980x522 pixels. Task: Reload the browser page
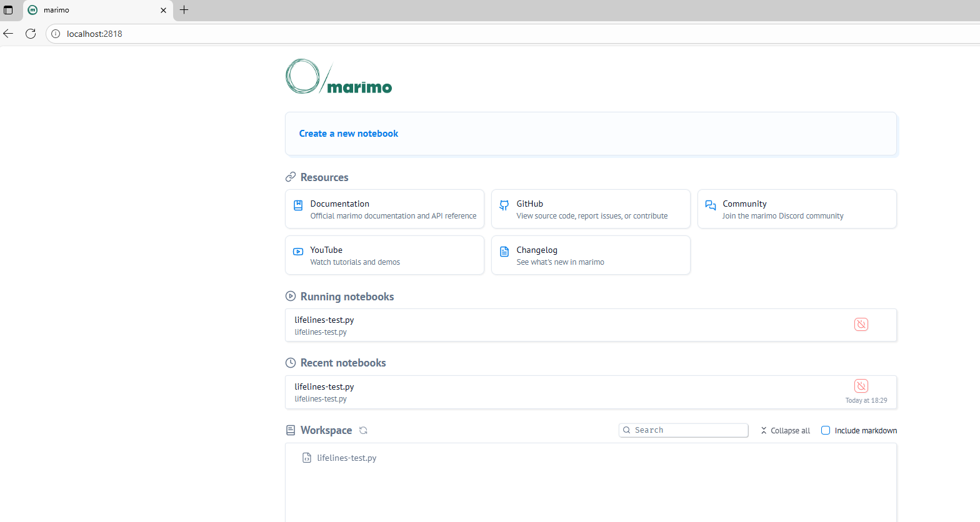pyautogui.click(x=31, y=34)
